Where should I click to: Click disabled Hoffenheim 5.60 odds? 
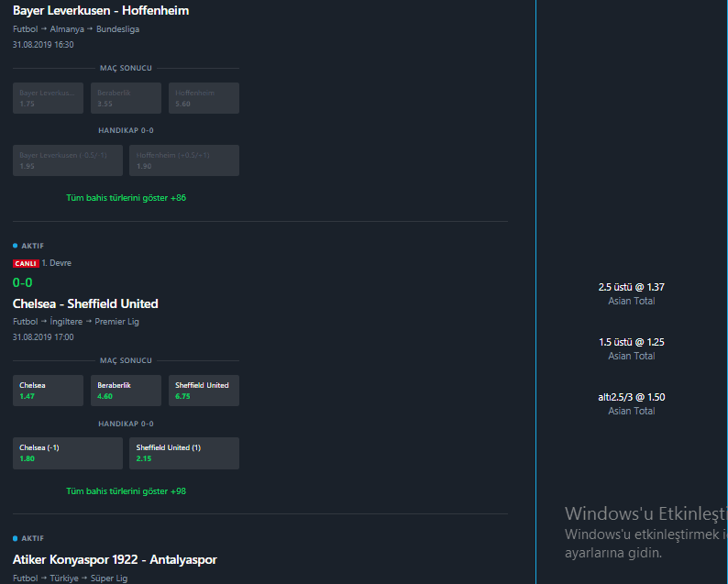tap(204, 98)
